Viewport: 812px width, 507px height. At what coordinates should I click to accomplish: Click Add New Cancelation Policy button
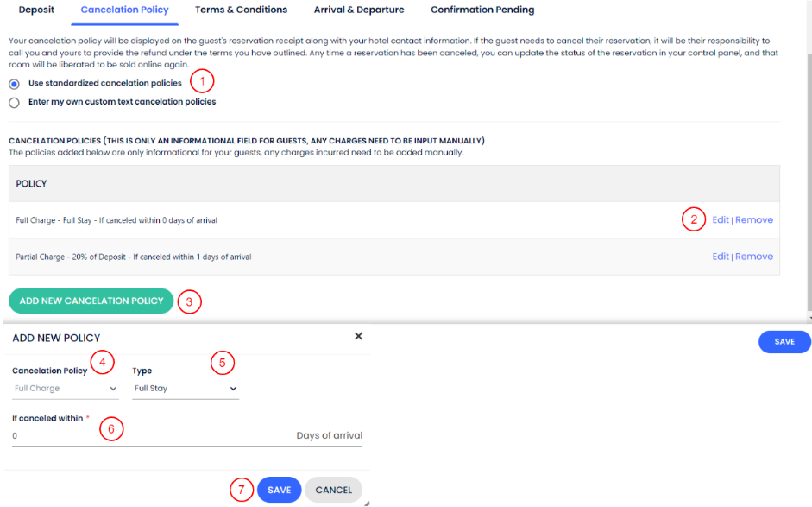91,301
